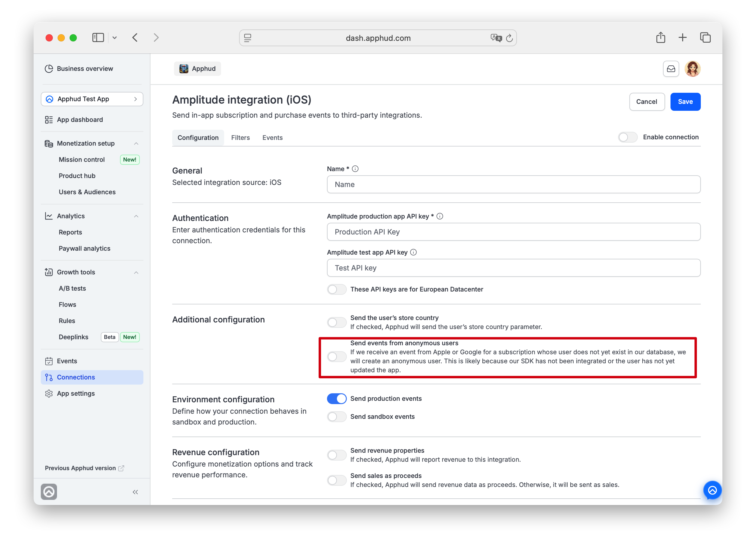Screen dimensions: 756x550
Task: Click the Apphud app icon chip
Action: 197,69
